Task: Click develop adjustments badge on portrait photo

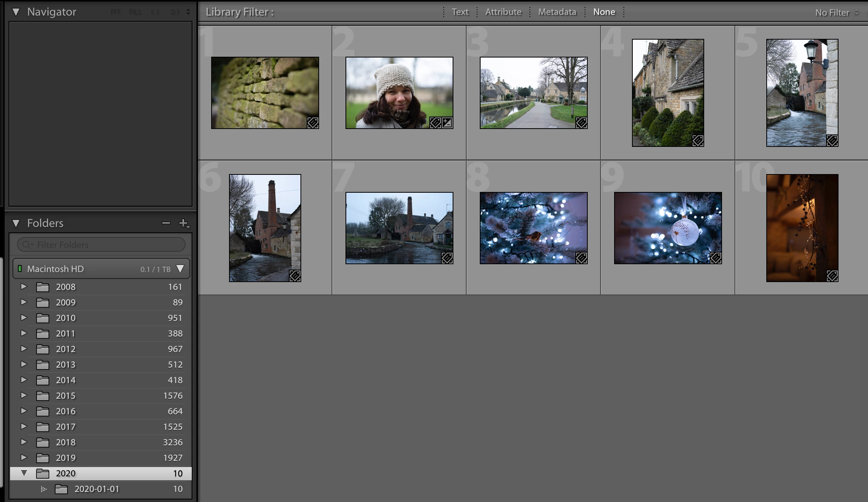Action: click(447, 123)
